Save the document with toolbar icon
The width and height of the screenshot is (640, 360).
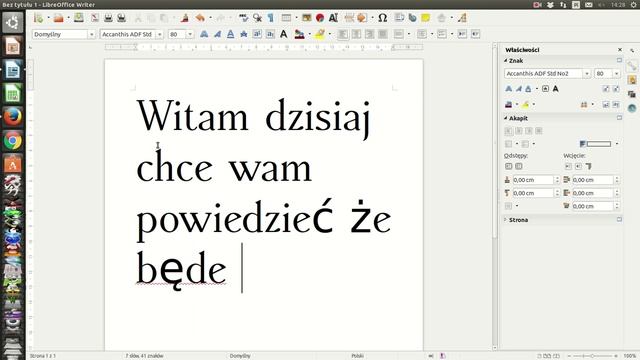pyautogui.click(x=79, y=18)
